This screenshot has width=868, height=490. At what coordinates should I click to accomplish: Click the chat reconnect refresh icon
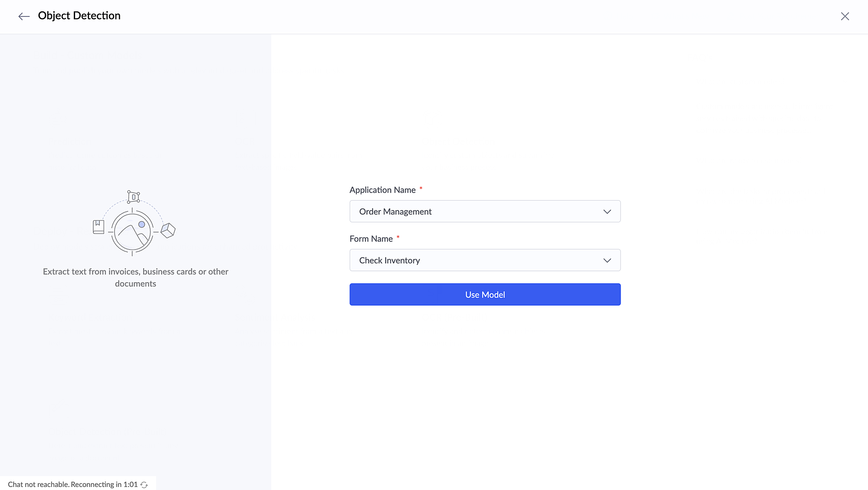tap(144, 485)
